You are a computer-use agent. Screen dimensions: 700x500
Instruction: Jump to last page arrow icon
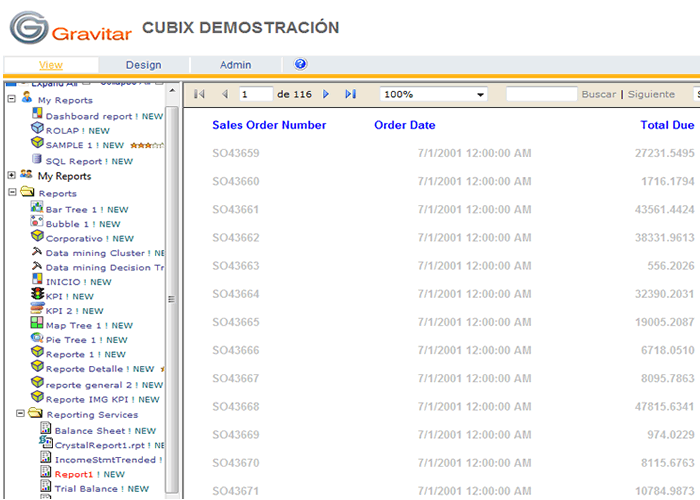point(350,94)
